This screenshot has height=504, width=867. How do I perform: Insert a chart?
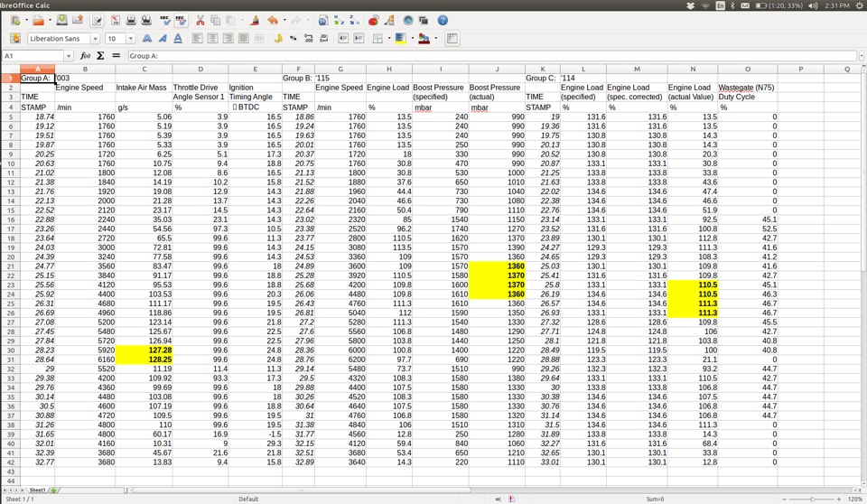pyautogui.click(x=374, y=21)
